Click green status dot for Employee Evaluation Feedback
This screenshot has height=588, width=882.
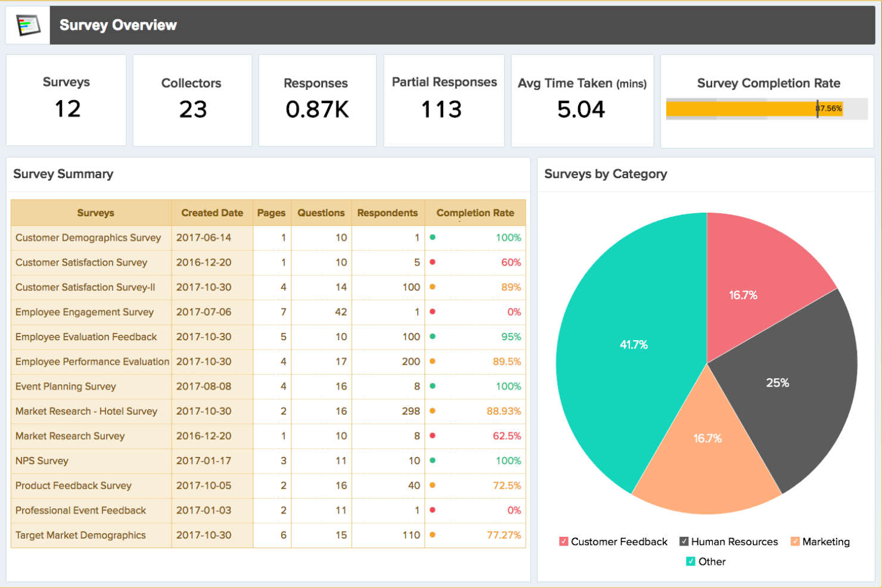click(431, 337)
